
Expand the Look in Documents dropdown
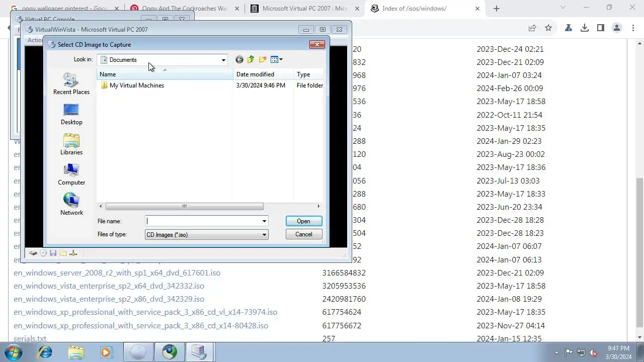(x=223, y=60)
